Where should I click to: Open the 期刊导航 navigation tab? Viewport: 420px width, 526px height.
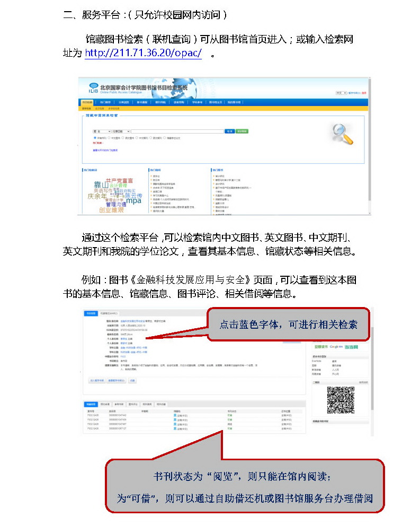160,102
